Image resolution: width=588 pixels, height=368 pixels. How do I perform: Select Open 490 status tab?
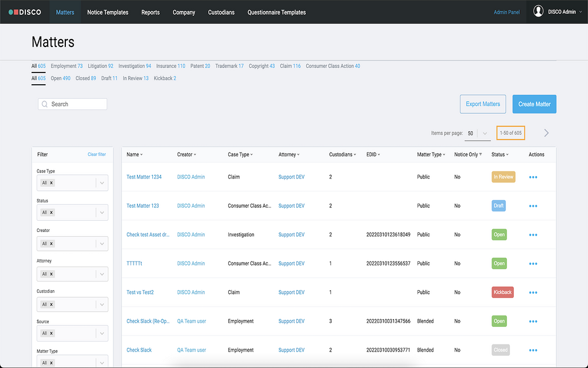[61, 78]
